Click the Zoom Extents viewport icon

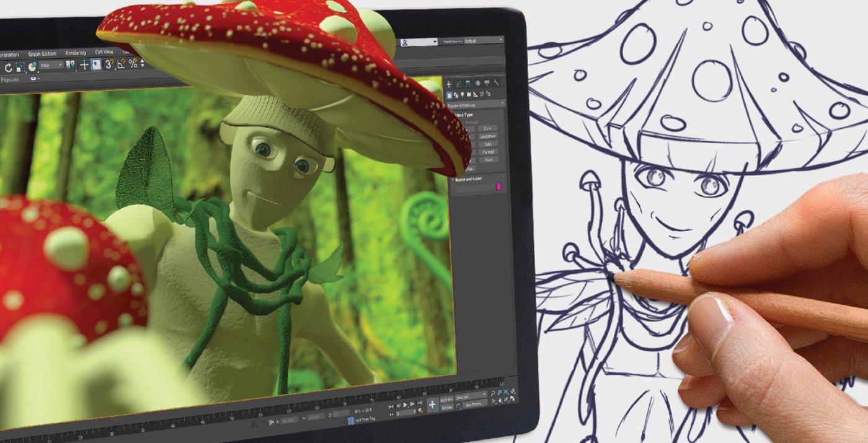[x=505, y=392]
